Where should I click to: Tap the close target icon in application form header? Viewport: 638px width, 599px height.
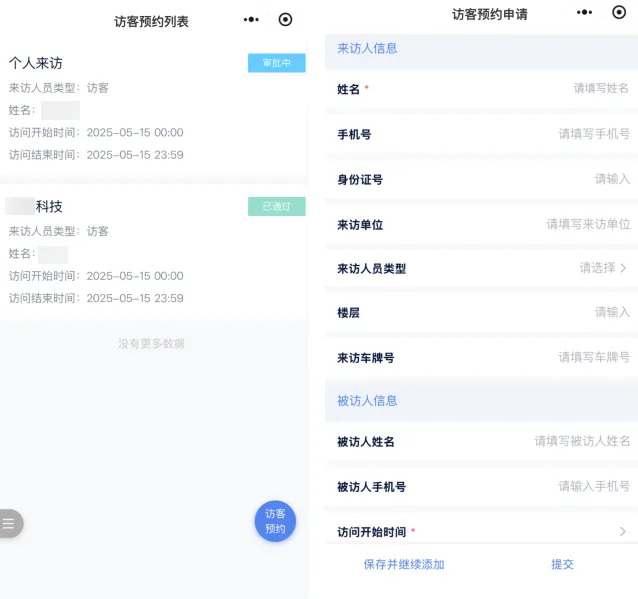tap(619, 14)
